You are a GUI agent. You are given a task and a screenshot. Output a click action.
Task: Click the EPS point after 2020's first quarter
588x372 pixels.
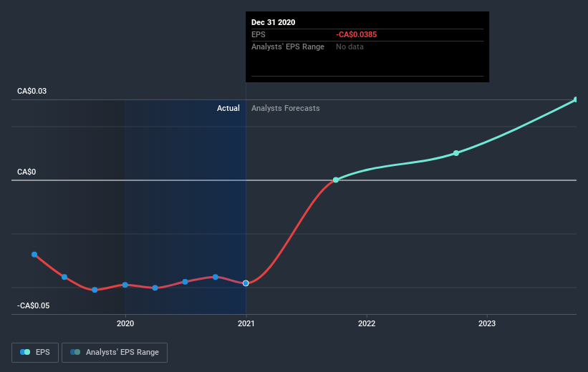pos(155,288)
